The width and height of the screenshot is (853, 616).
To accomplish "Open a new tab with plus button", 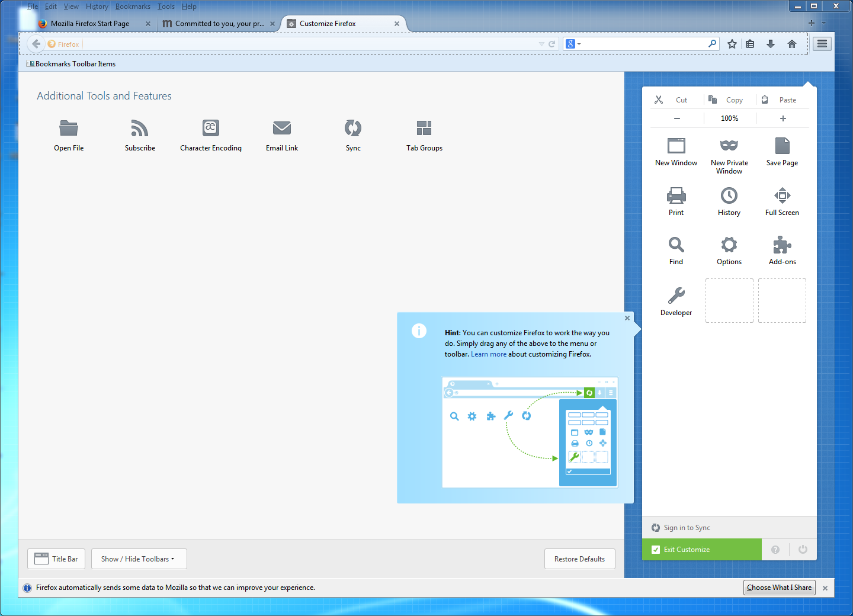I will (x=812, y=23).
